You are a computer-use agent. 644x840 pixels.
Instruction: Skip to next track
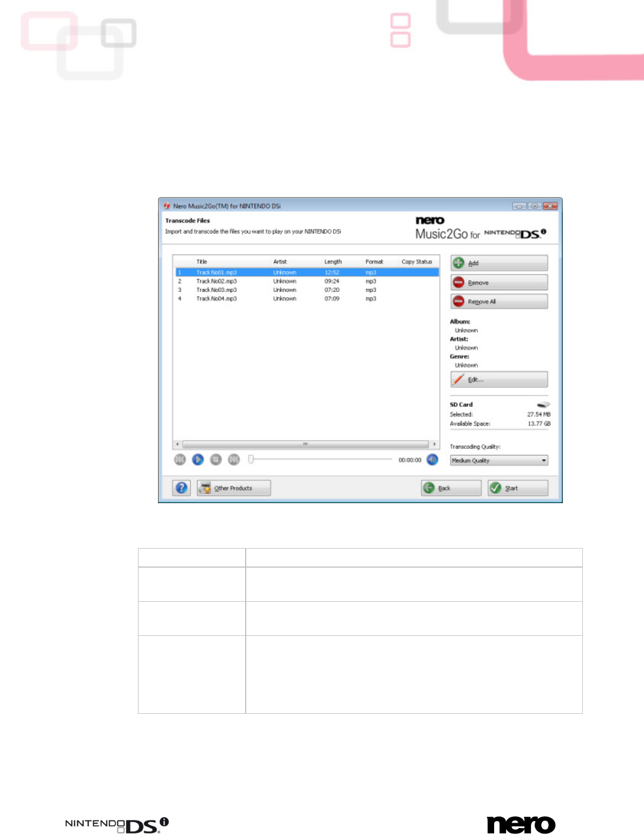pyautogui.click(x=234, y=459)
